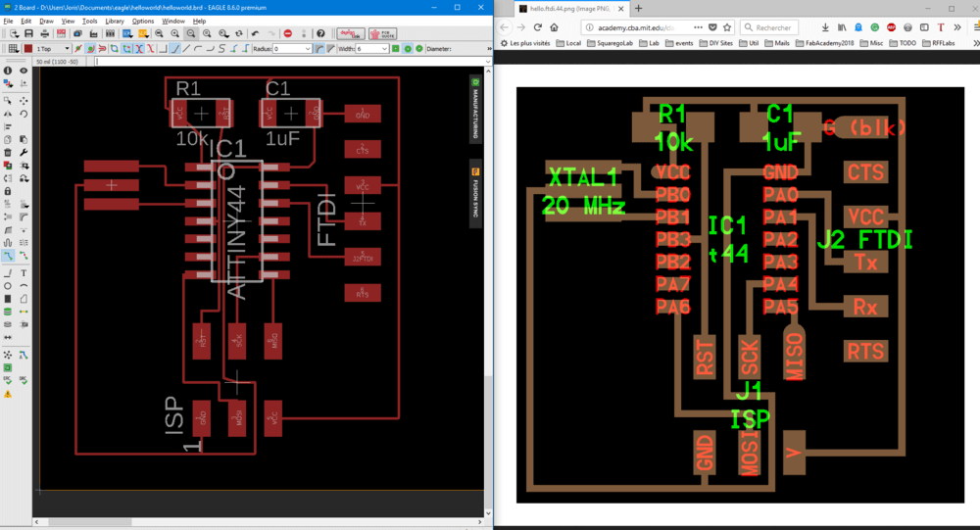
Task: Select the Circle drawing tool
Action: [x=8, y=286]
